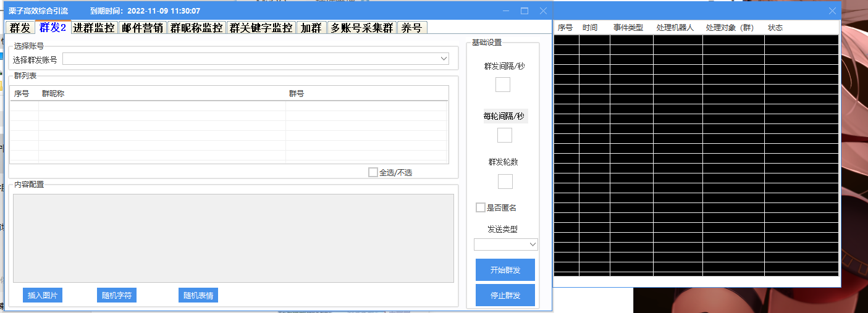Open the 进群监控 tab

point(94,28)
